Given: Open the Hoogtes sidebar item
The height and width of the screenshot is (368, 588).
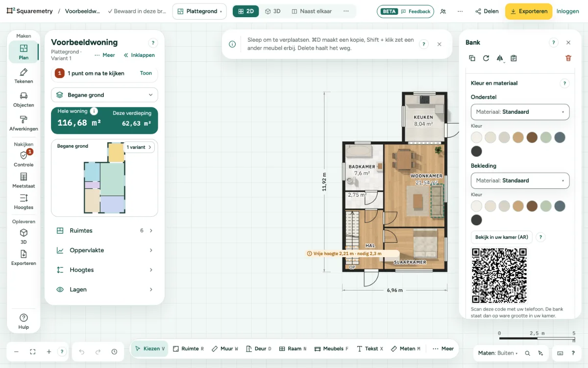Looking at the screenshot, I should coord(24,202).
